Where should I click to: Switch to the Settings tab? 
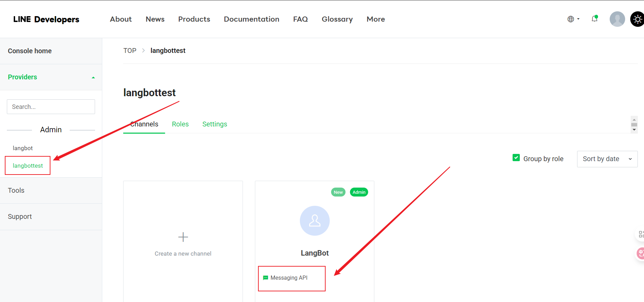[215, 124]
